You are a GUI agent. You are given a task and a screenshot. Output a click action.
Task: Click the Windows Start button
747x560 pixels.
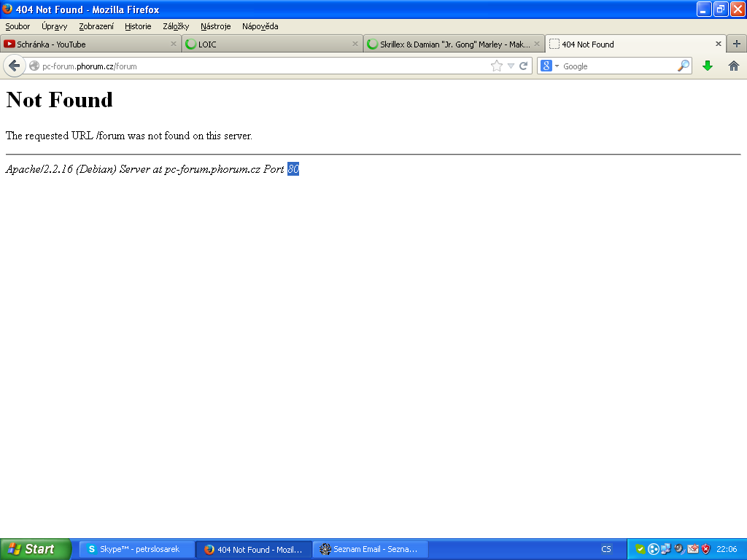34,549
